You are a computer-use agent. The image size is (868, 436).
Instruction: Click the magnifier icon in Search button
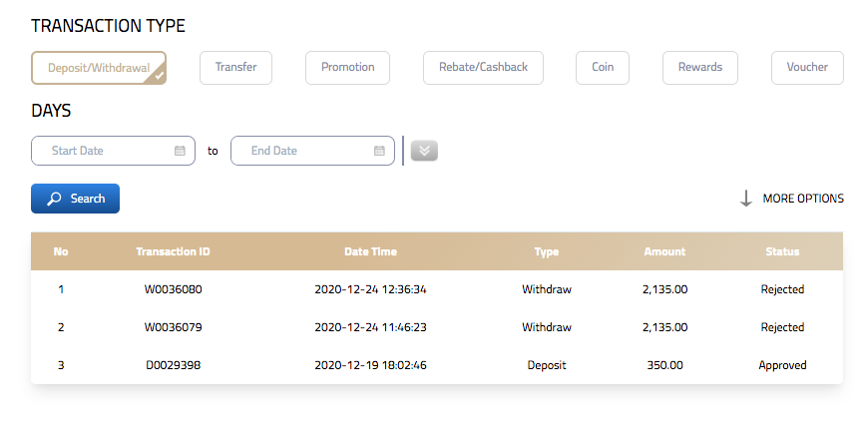point(55,199)
